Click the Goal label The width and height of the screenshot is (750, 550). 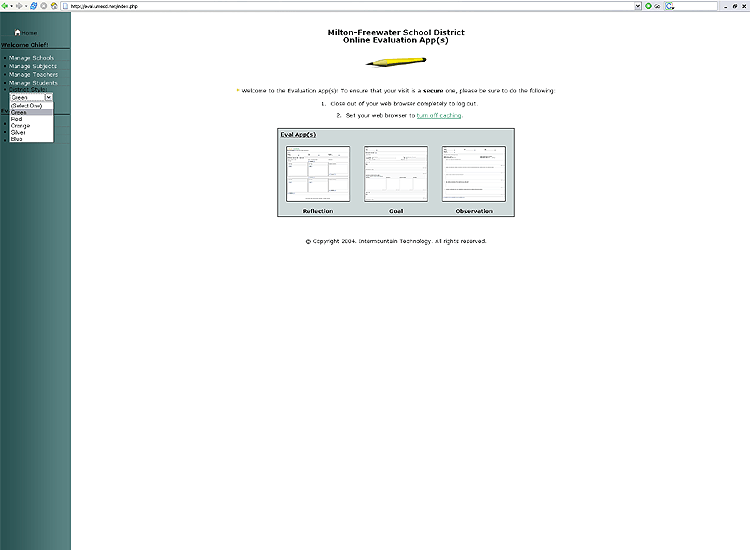click(x=396, y=211)
